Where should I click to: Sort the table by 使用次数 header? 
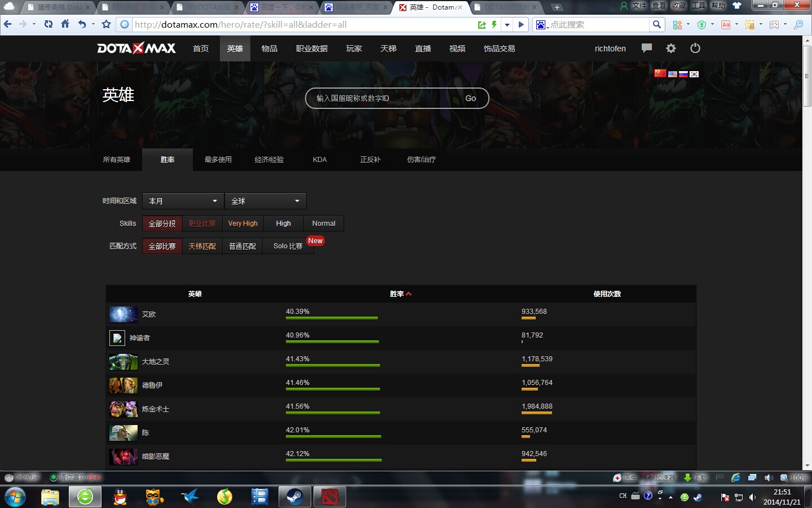[x=607, y=294]
